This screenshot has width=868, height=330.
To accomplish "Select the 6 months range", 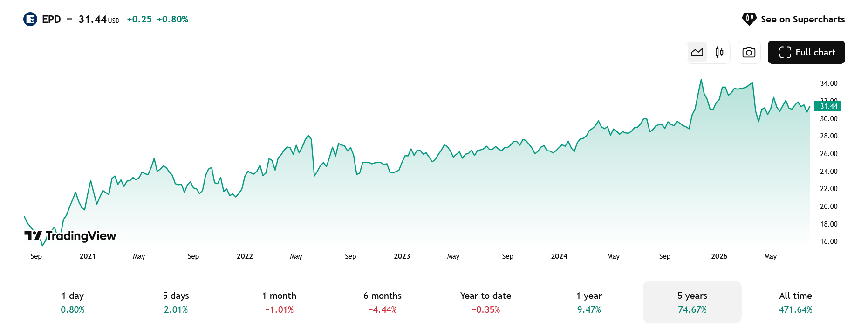I will [x=383, y=302].
